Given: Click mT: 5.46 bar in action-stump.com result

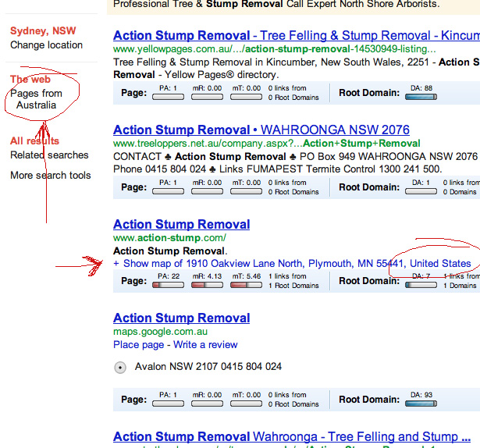Looking at the screenshot, I should 246,285.
